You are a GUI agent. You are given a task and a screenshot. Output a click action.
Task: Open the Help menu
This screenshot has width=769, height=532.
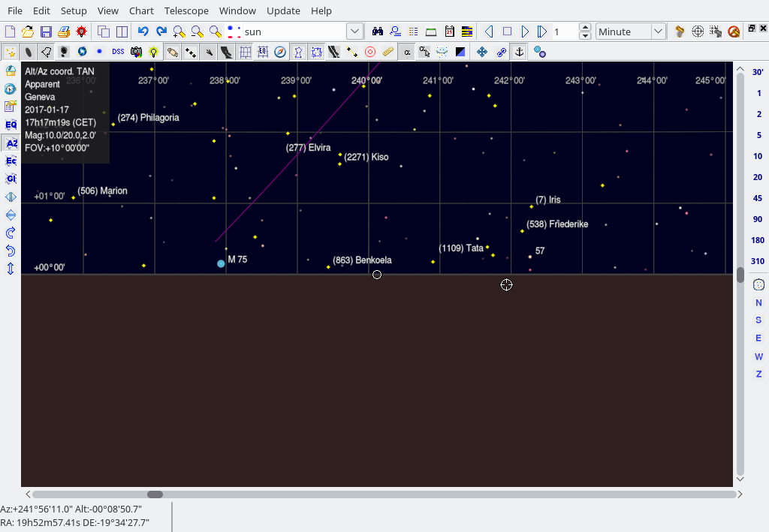321,11
